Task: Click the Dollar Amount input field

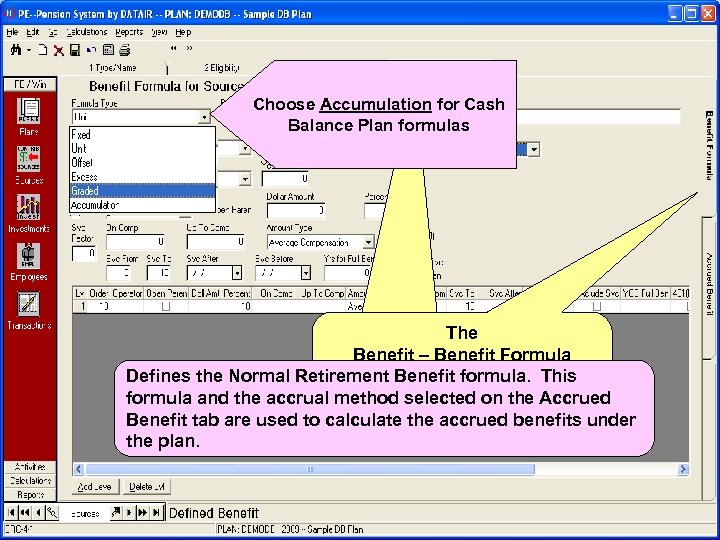Action: [296, 210]
